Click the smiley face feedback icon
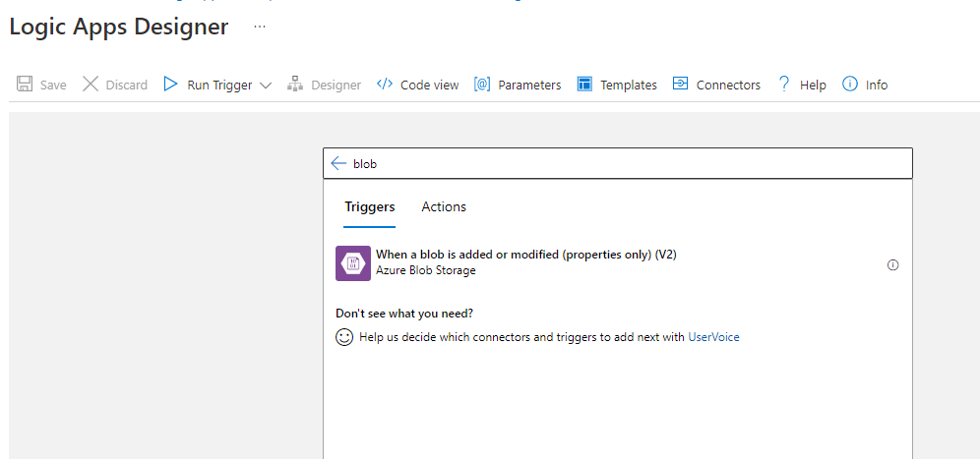This screenshot has height=459, width=980. pos(344,337)
